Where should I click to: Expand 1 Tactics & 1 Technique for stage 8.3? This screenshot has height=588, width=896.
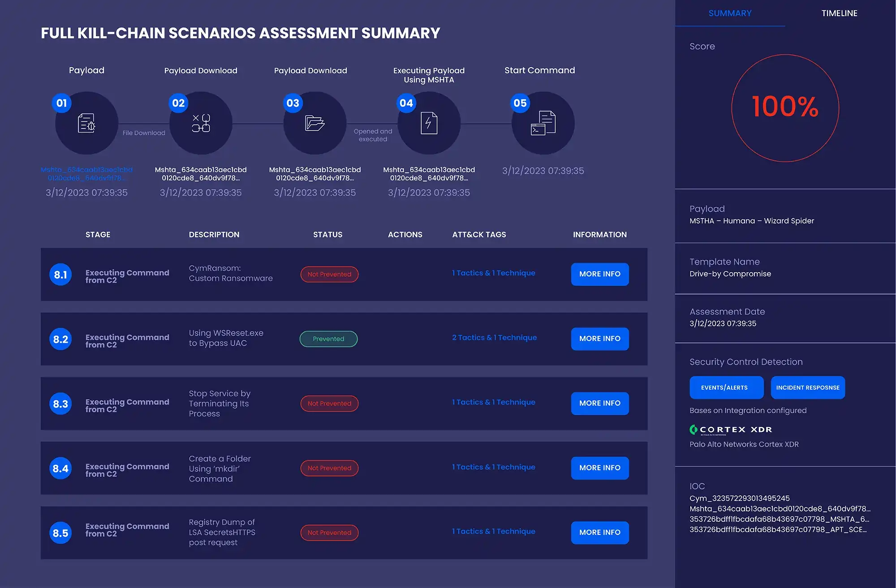[x=494, y=402]
